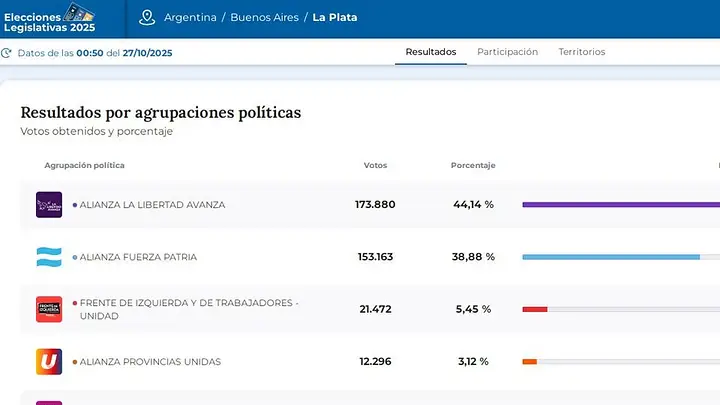The height and width of the screenshot is (405, 720).
Task: Click the purple percentage bar of Libertad Avanza
Action: [x=621, y=205]
